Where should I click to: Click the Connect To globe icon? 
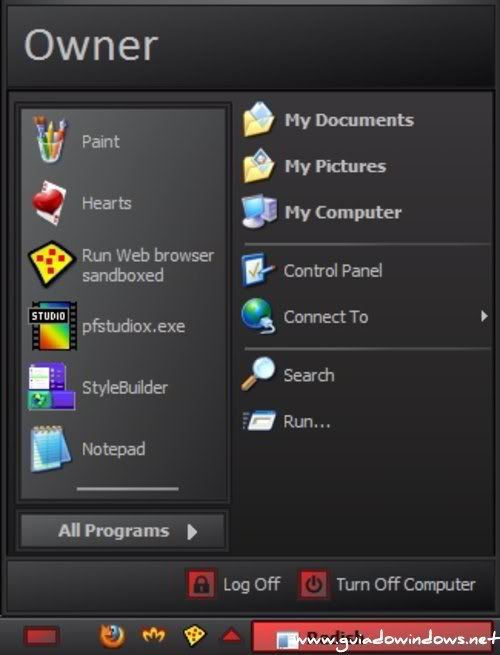click(258, 315)
